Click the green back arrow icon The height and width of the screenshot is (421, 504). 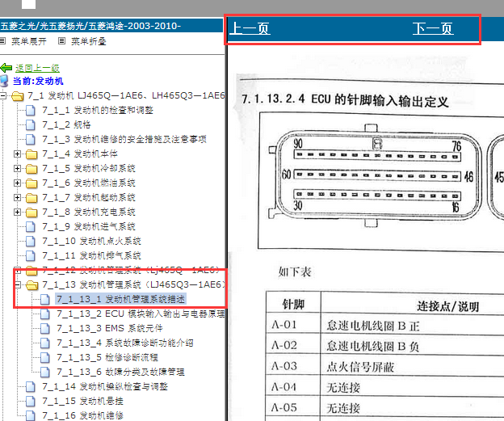(6, 68)
